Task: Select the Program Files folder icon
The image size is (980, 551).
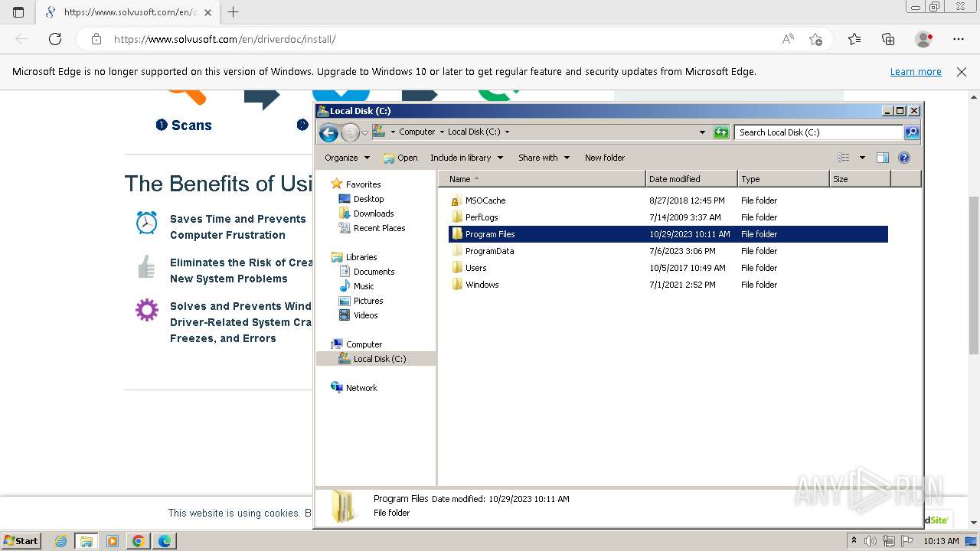Action: coord(456,234)
